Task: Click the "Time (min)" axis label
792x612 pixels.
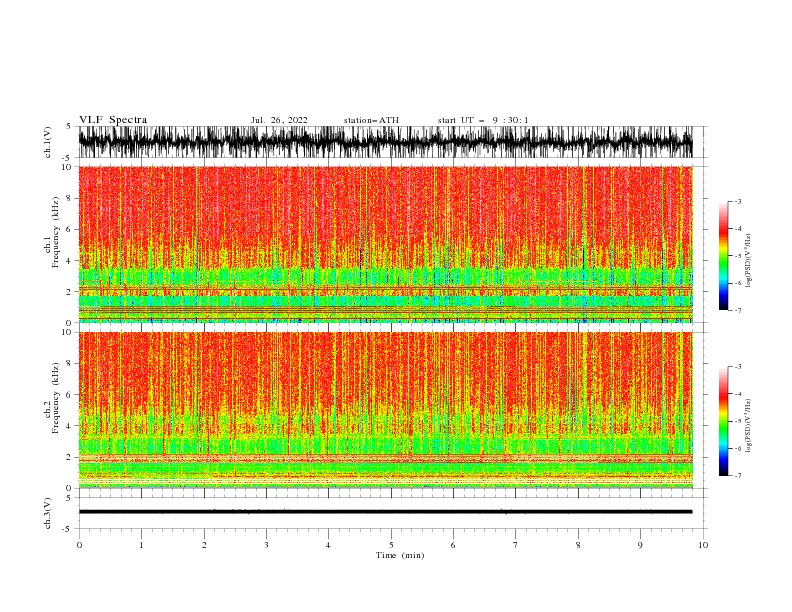Action: coord(400,555)
